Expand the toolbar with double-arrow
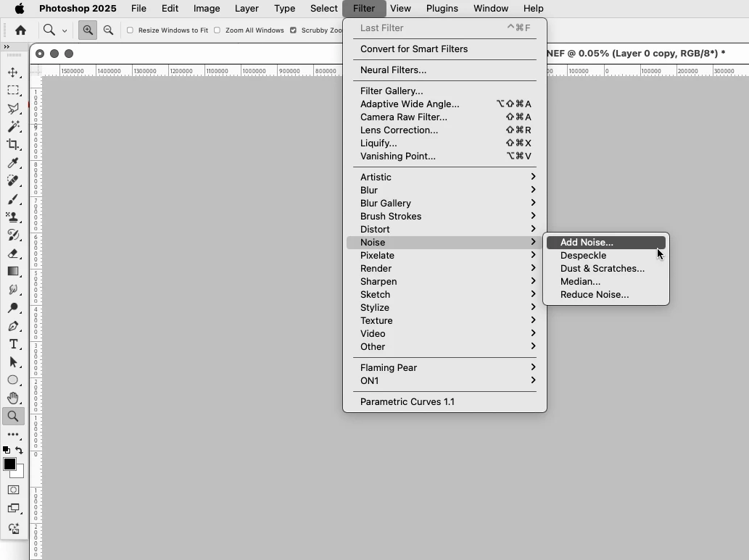The image size is (749, 560). (x=7, y=47)
